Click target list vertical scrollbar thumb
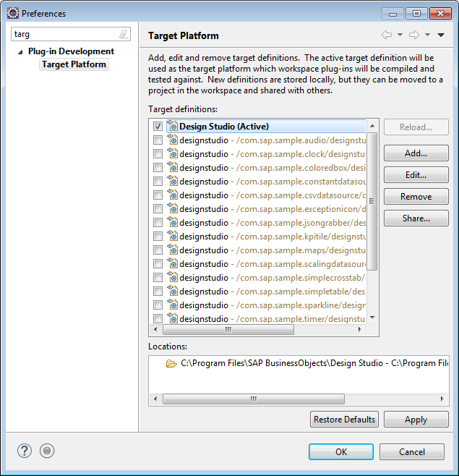459x476 pixels. point(372,201)
